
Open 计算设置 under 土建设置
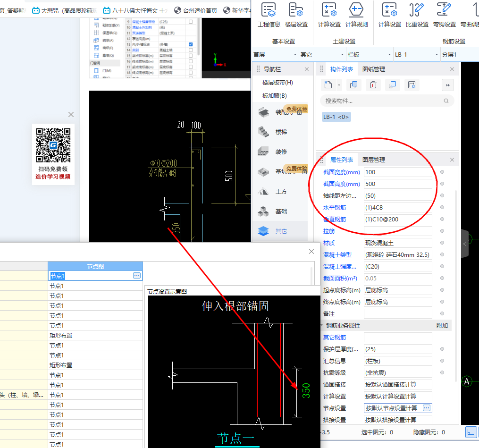[329, 15]
